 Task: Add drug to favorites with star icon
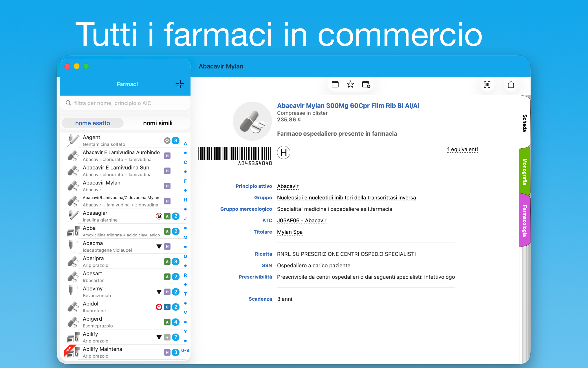click(350, 84)
